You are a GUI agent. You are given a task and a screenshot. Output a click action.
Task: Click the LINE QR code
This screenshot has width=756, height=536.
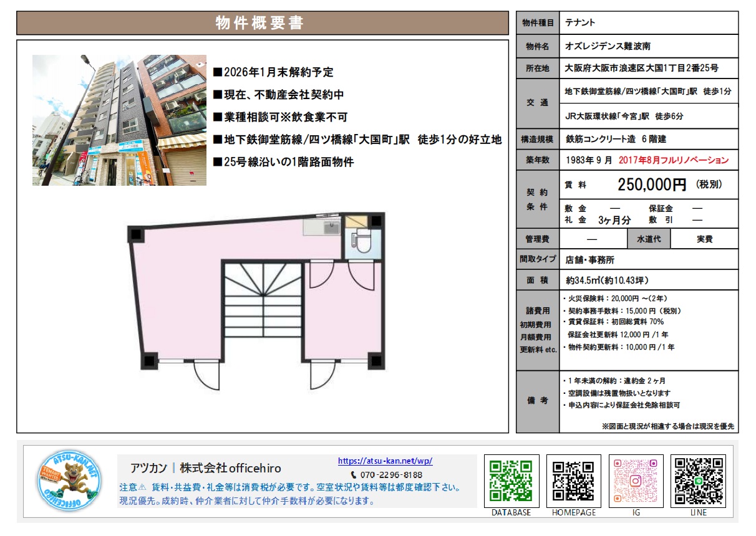click(698, 481)
